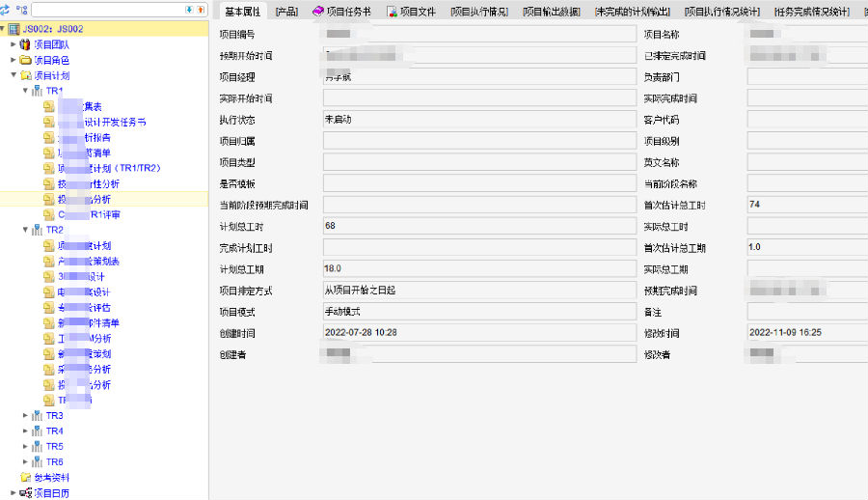Collapse the 项目计划 node
The width and height of the screenshot is (868, 500).
click(14, 75)
